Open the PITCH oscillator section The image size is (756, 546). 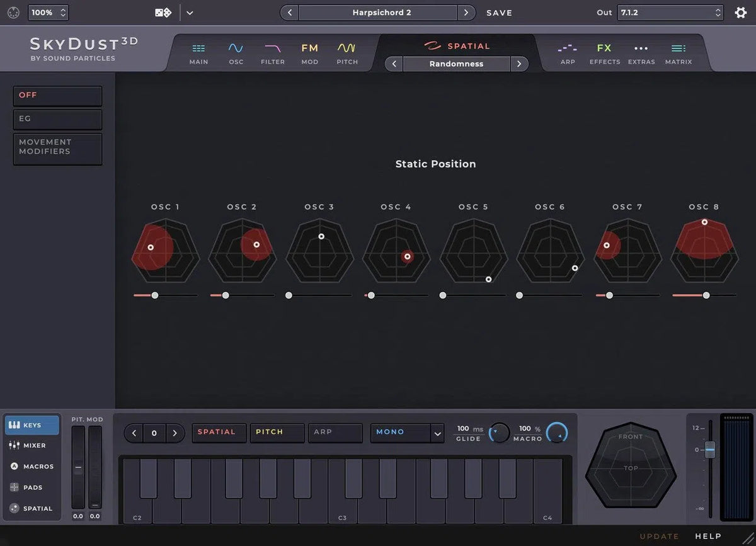[346, 53]
